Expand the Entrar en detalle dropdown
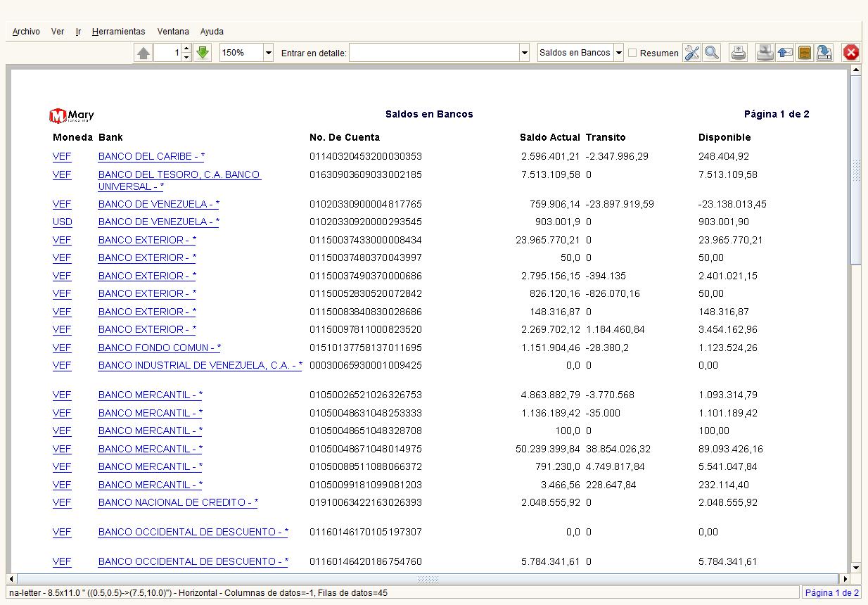This screenshot has height=605, width=868. point(524,53)
